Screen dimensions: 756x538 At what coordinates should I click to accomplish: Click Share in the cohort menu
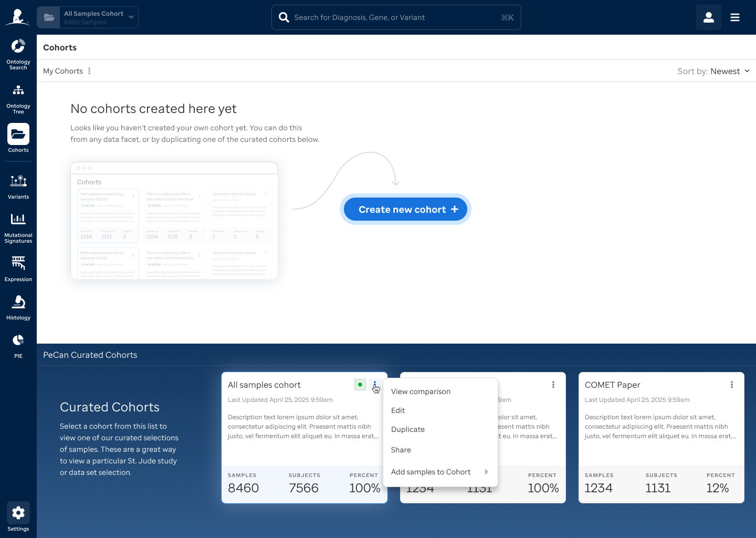point(401,450)
